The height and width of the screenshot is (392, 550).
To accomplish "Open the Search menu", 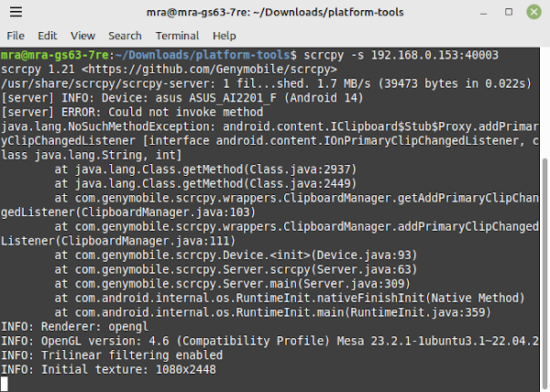I will [x=125, y=36].
